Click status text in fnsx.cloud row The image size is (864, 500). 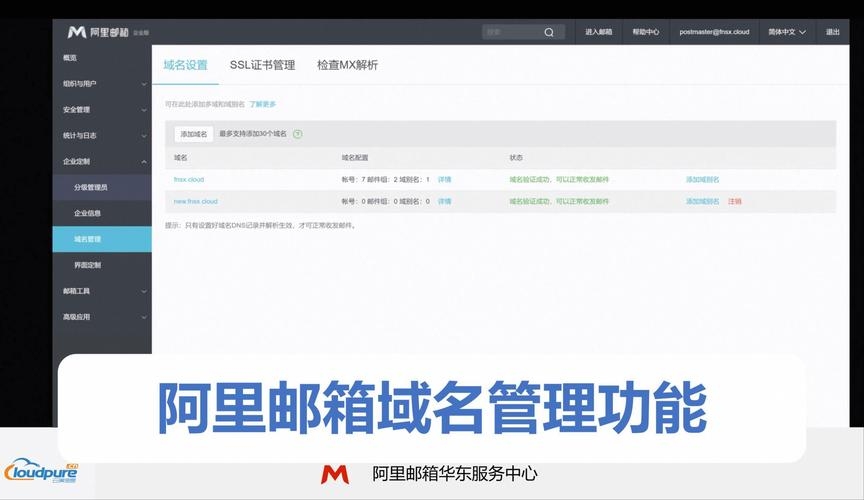pyautogui.click(x=559, y=180)
